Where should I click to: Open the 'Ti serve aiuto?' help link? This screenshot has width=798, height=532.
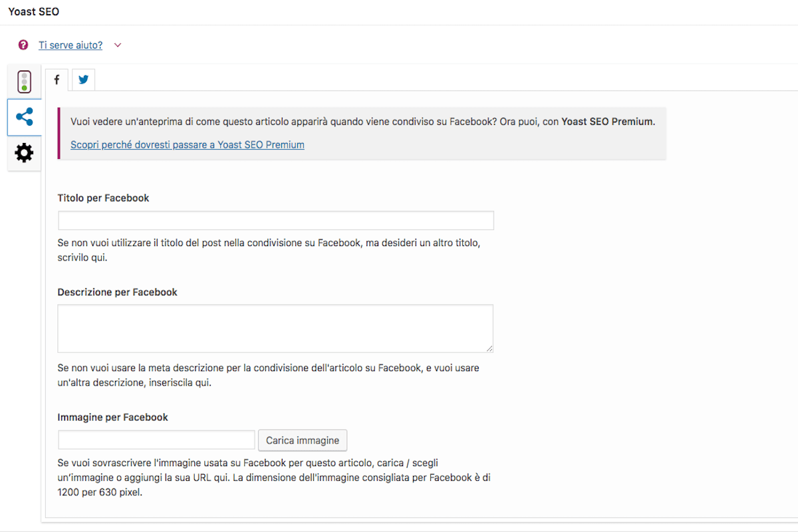pos(70,45)
